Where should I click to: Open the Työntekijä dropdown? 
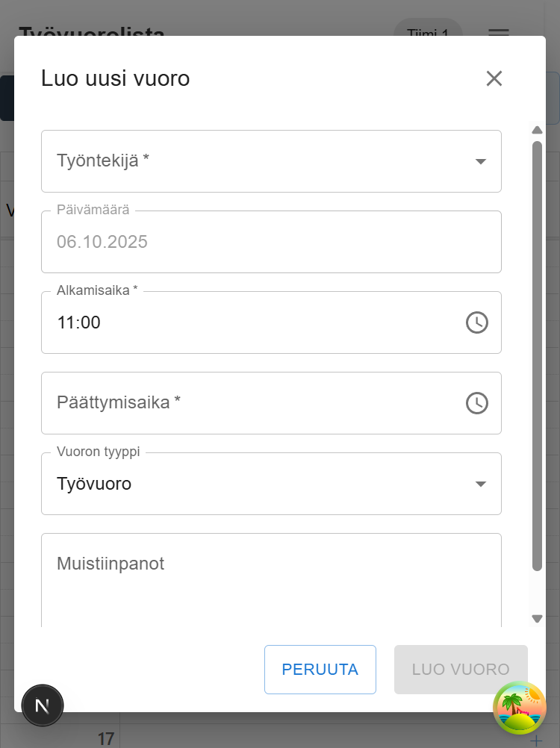(x=270, y=161)
